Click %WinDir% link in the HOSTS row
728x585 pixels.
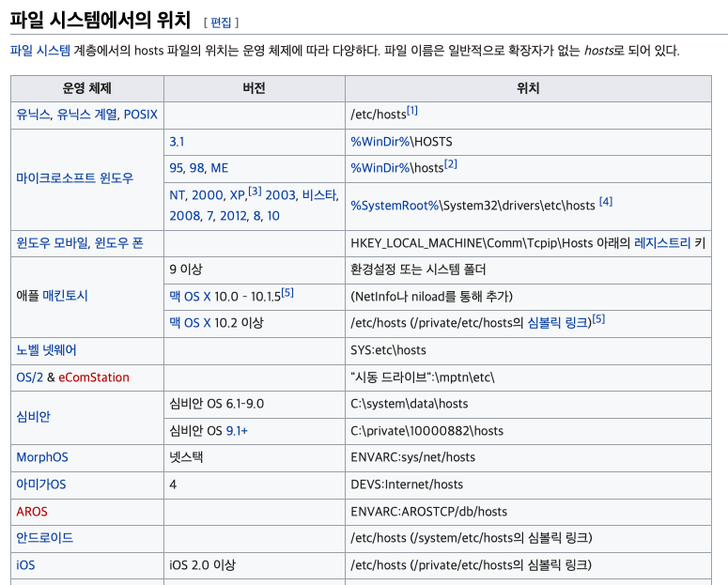pos(379,142)
